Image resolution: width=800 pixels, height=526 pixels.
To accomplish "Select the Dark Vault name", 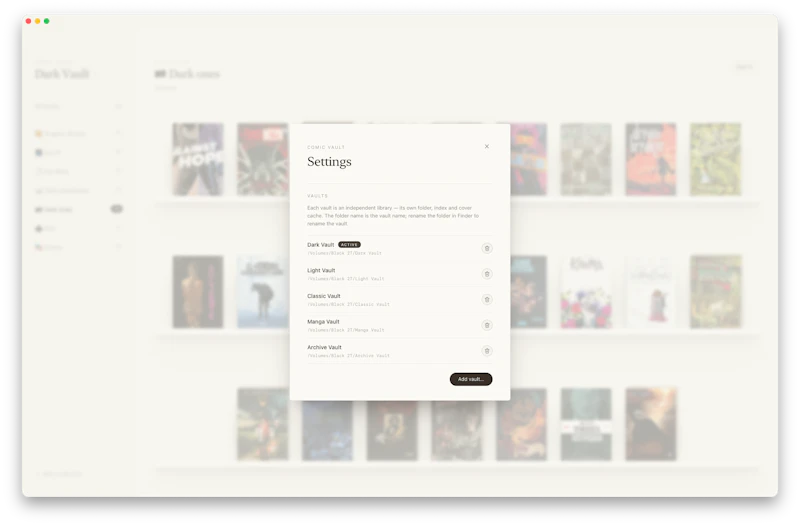I will coord(320,245).
